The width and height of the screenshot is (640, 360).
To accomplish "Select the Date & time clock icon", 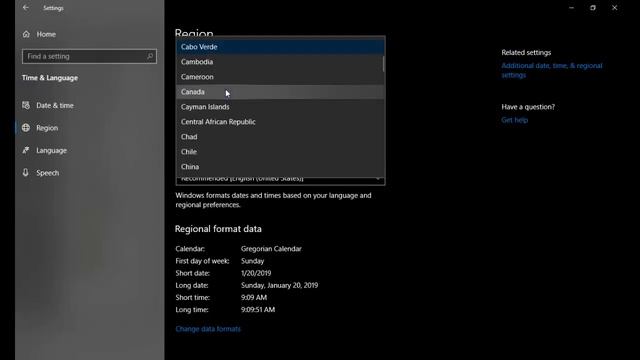I will pyautogui.click(x=26, y=105).
